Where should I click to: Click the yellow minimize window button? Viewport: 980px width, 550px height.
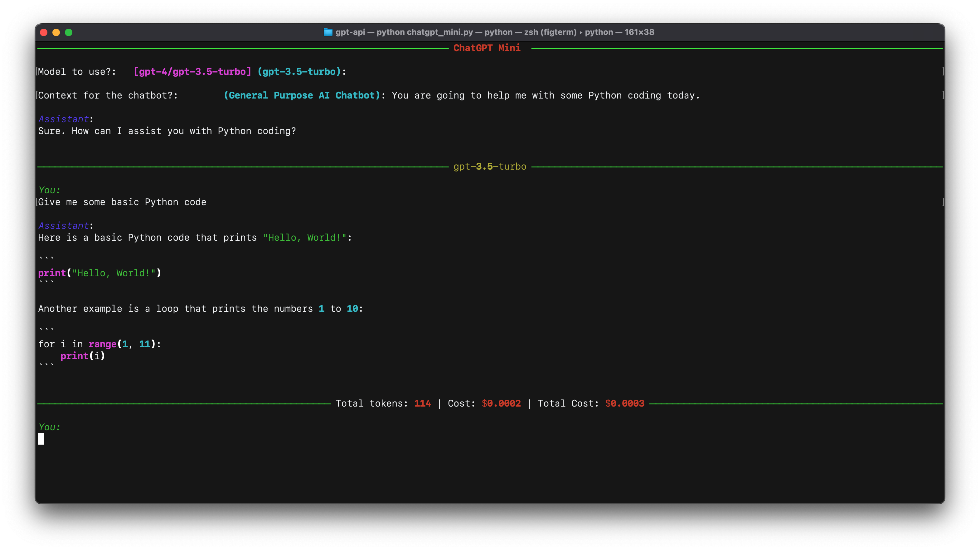[56, 32]
